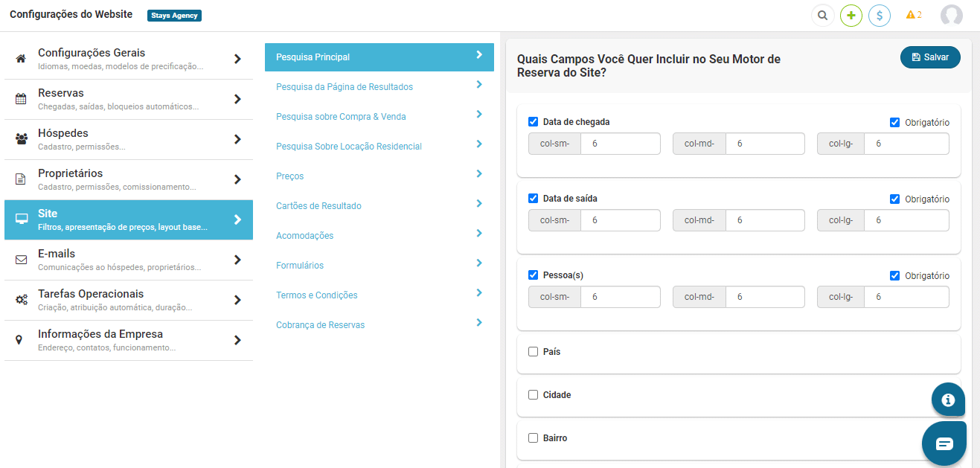Click the green plus add icon
The height and width of the screenshot is (468, 980).
(x=851, y=15)
